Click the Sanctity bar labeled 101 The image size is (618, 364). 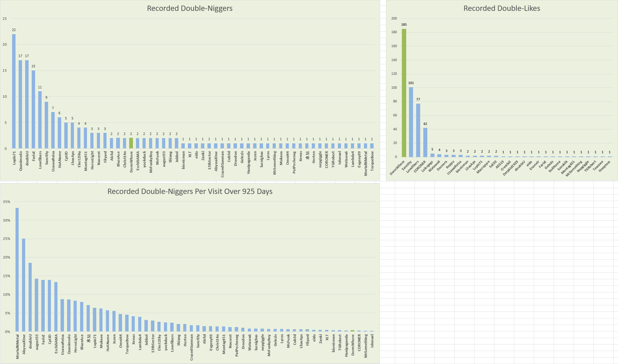tap(411, 122)
